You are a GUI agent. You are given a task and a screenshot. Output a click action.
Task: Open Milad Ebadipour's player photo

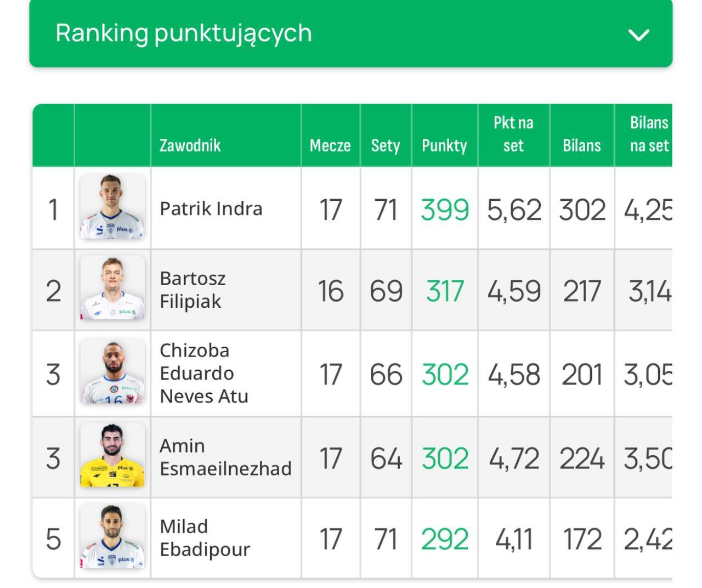pos(112,536)
